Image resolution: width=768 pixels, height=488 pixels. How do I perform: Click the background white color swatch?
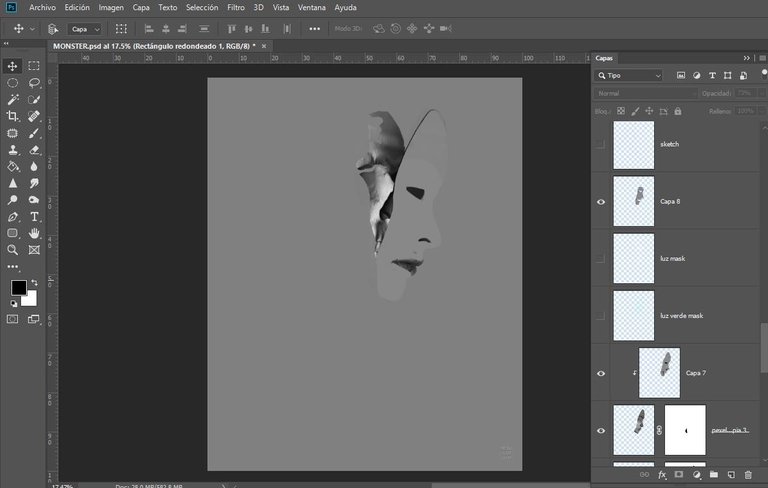point(30,299)
